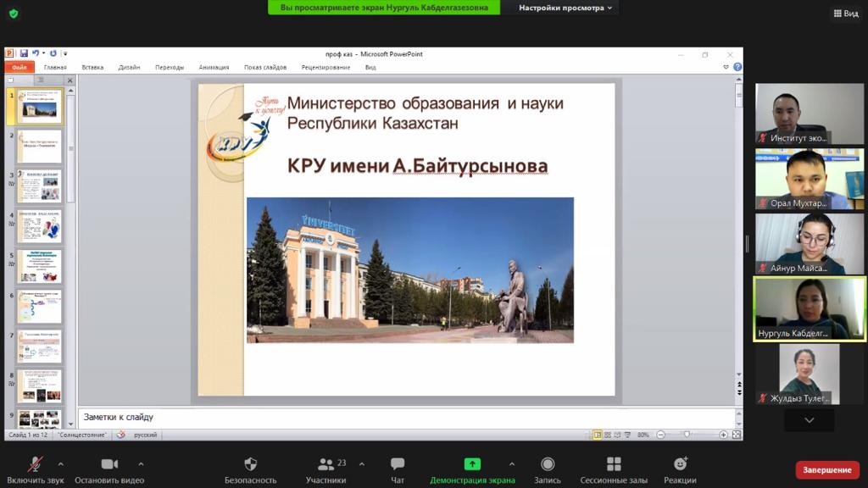Screen dimensions: 868x488
Task: Unmute microphone with Включить звук
Action: click(36, 470)
